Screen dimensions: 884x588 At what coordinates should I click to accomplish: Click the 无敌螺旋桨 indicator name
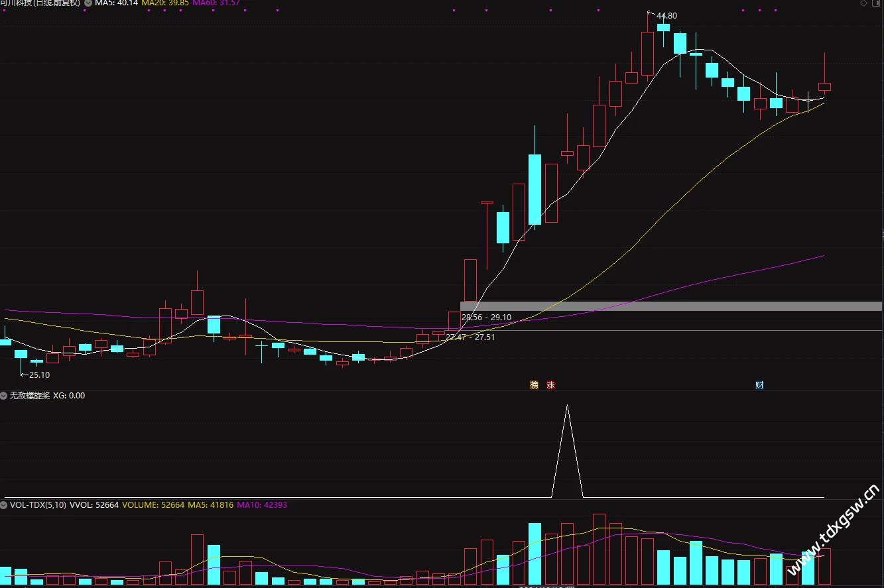tap(29, 396)
